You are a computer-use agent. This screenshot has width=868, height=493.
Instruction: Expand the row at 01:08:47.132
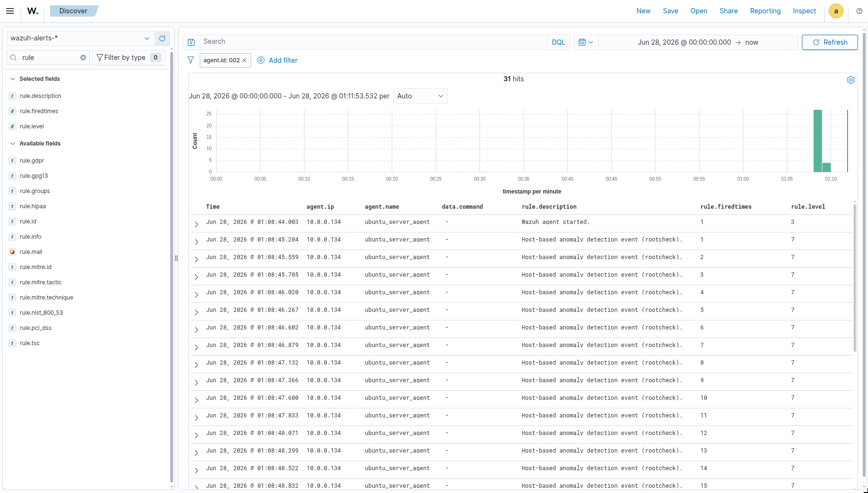click(196, 365)
